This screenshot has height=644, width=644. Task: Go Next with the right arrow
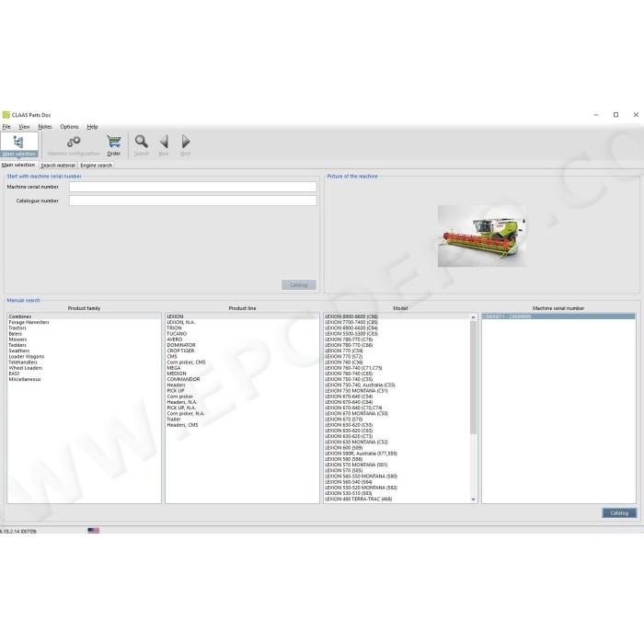185,144
